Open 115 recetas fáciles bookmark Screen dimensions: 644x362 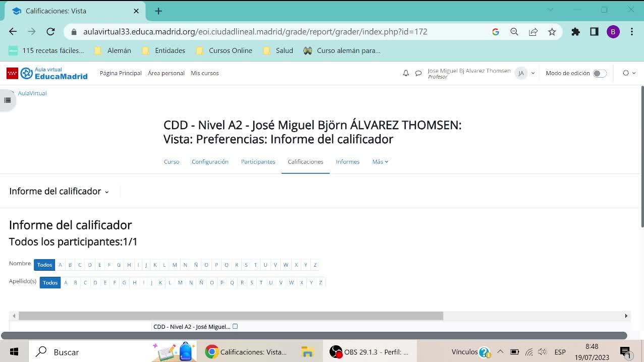pos(46,50)
